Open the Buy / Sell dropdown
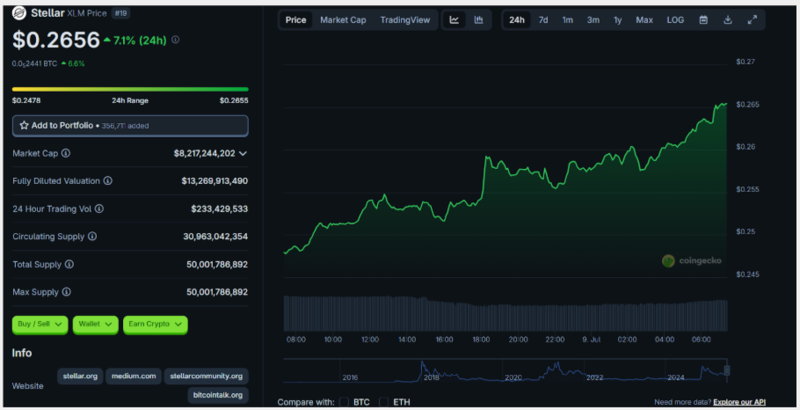This screenshot has width=800, height=410. 40,324
